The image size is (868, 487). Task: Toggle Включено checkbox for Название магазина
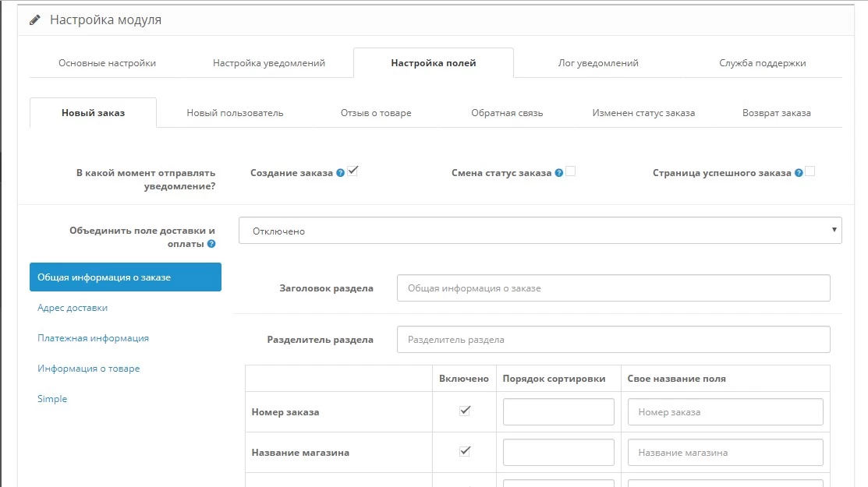tap(465, 451)
